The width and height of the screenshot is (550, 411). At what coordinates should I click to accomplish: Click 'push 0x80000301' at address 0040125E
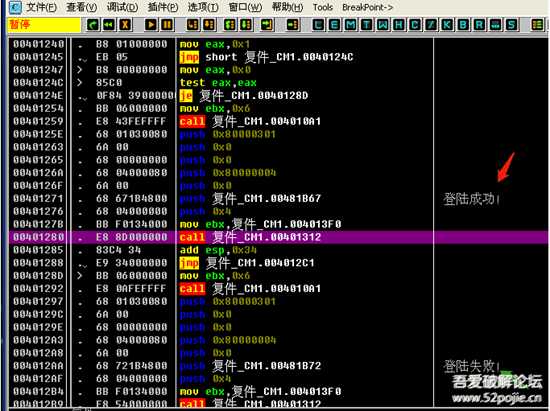[227, 134]
